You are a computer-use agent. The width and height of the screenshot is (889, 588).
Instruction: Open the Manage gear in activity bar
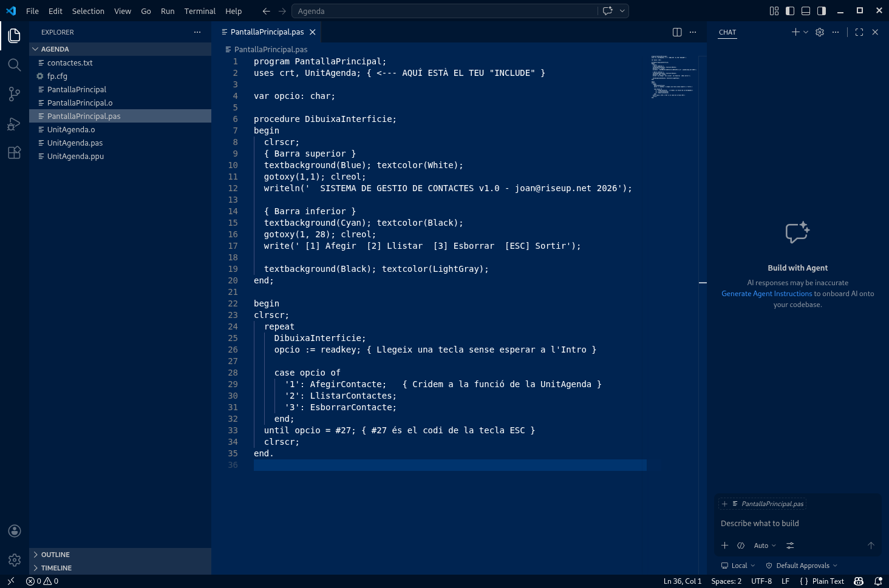(x=15, y=560)
